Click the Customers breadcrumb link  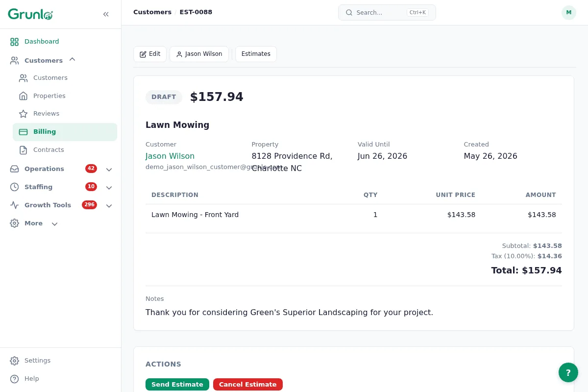tap(152, 12)
